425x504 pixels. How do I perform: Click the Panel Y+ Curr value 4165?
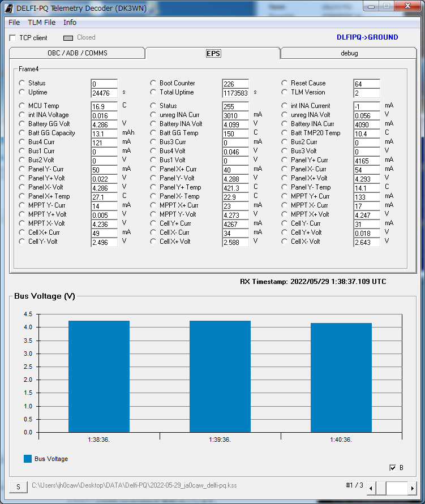(x=367, y=161)
